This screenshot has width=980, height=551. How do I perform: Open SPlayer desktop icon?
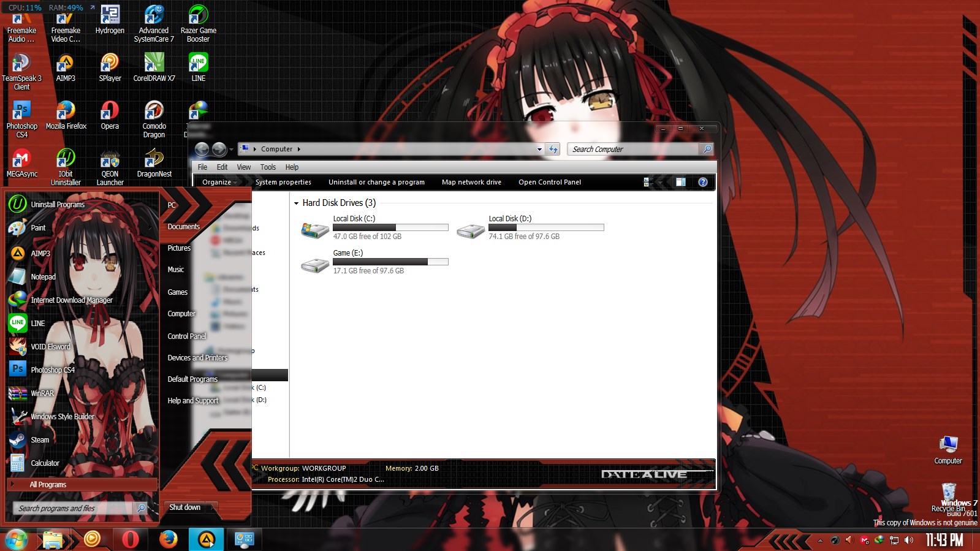click(110, 67)
